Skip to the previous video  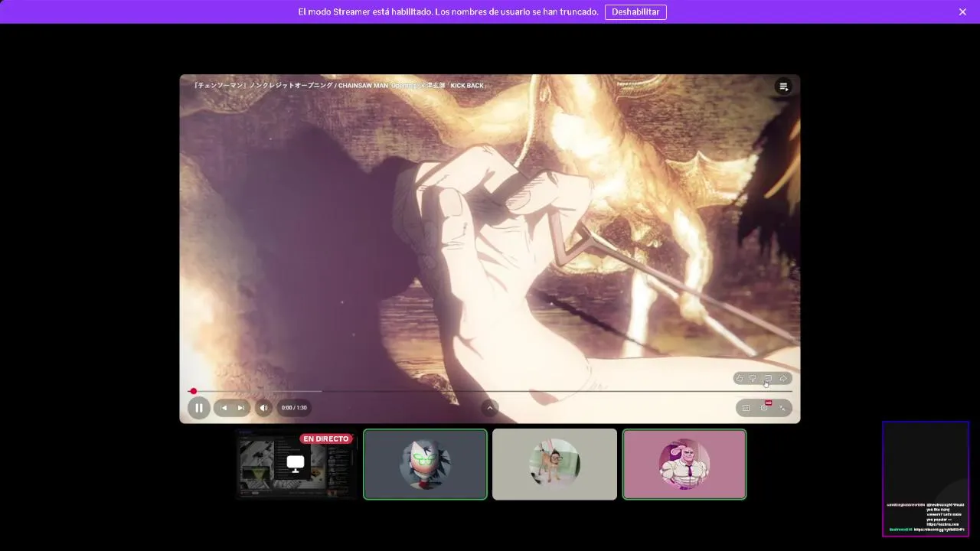click(x=224, y=408)
